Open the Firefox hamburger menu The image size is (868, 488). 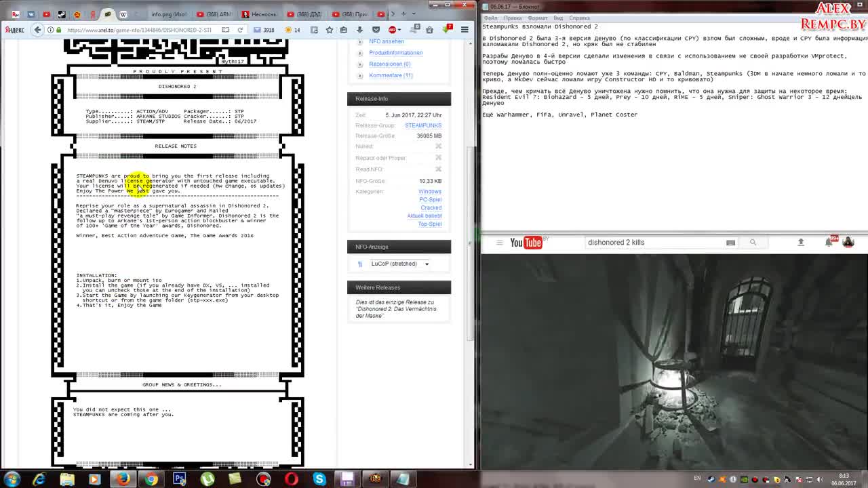click(465, 30)
